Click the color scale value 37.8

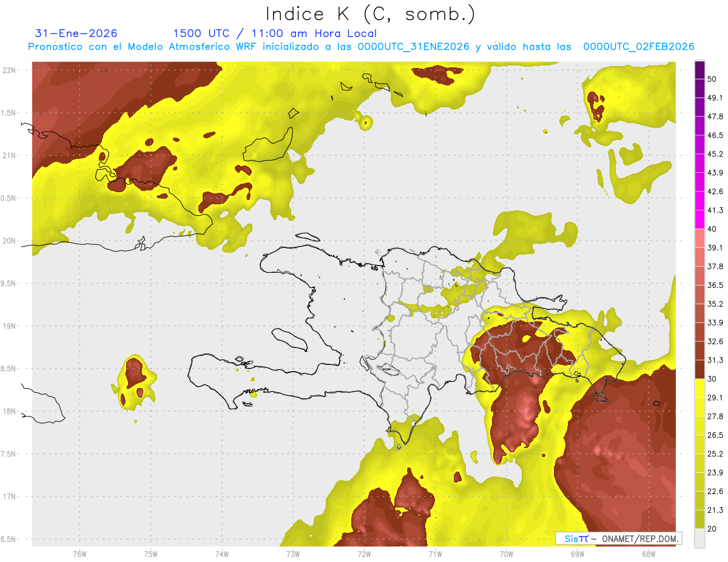715,267
